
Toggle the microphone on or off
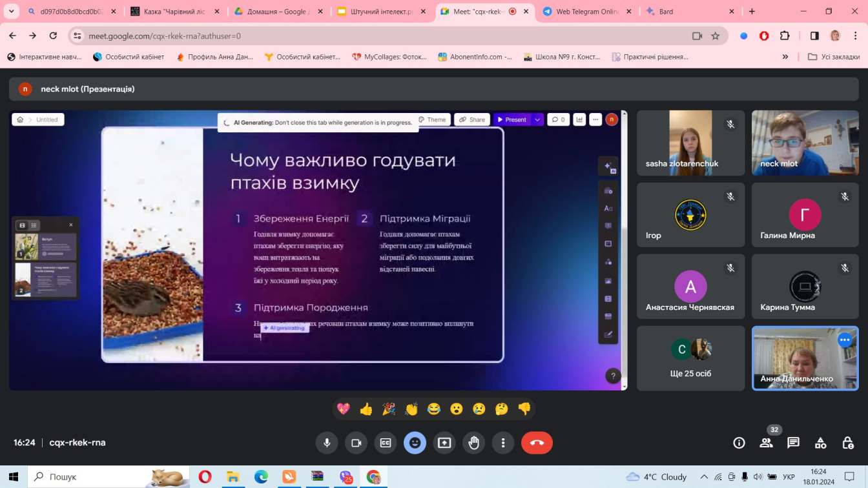327,443
